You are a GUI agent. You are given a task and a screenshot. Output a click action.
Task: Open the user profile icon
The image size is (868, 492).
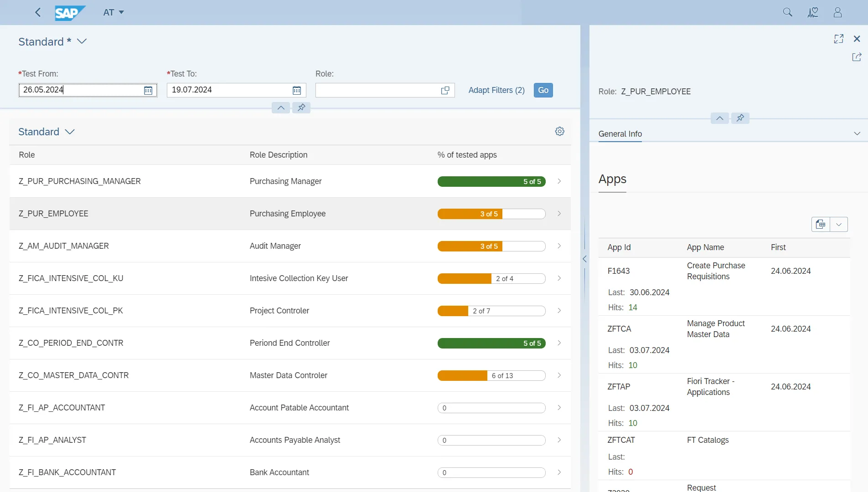[x=837, y=12]
